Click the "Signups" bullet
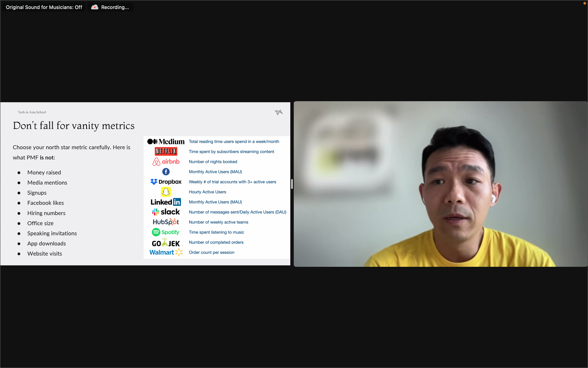This screenshot has width=588, height=368. (x=37, y=193)
